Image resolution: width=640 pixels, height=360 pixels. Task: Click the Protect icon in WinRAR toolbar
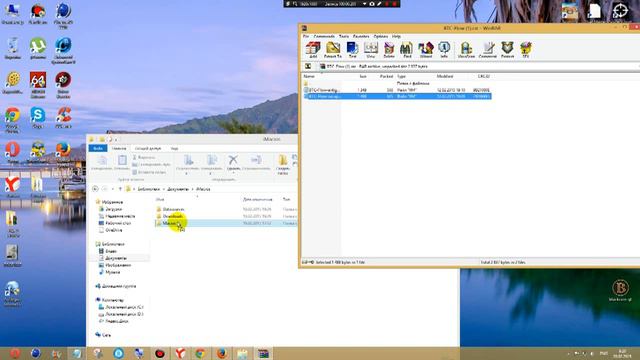click(x=507, y=50)
